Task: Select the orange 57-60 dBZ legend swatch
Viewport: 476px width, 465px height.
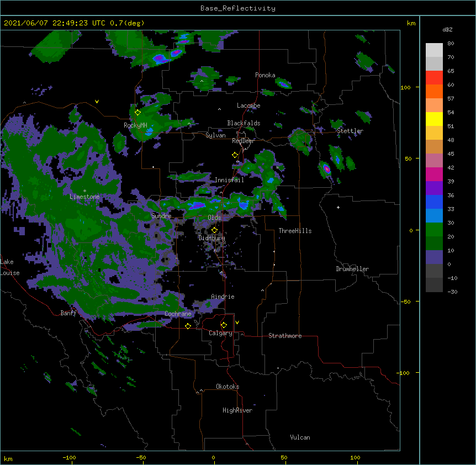Action: [434, 91]
